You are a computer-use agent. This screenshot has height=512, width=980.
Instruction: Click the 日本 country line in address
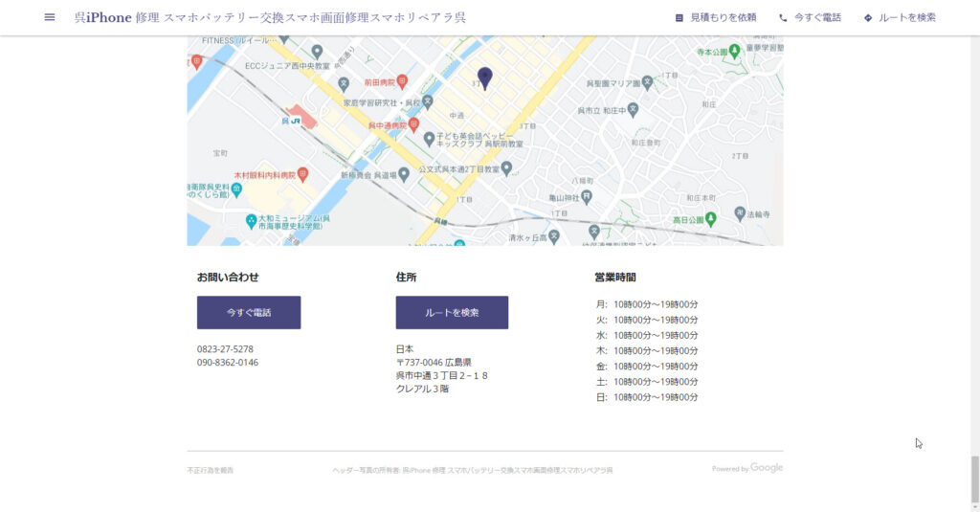(405, 349)
